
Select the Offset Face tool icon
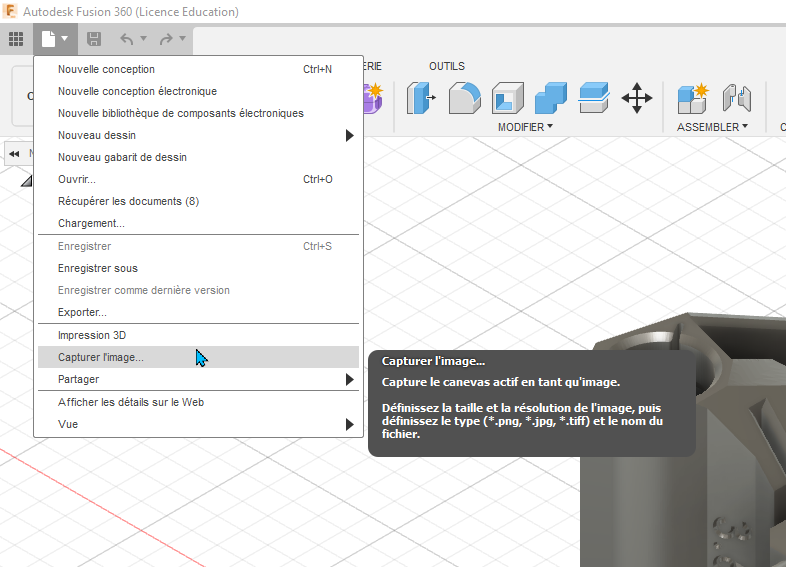tap(594, 98)
